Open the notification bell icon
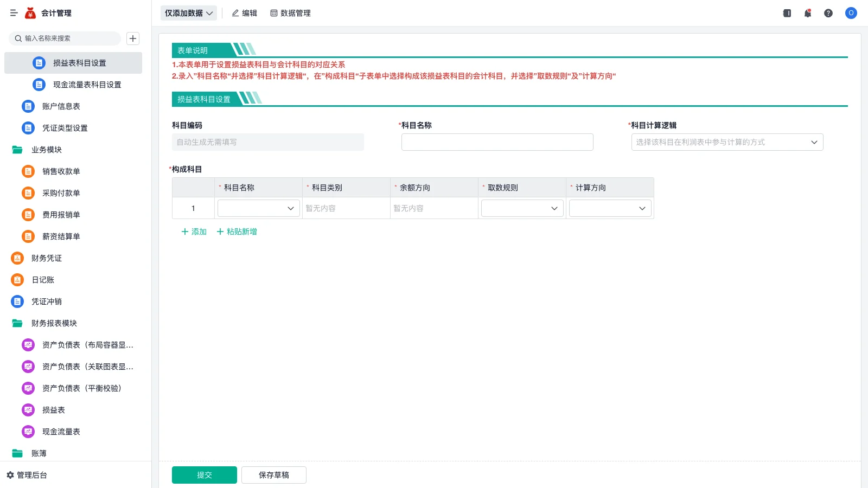868x488 pixels. tap(808, 13)
